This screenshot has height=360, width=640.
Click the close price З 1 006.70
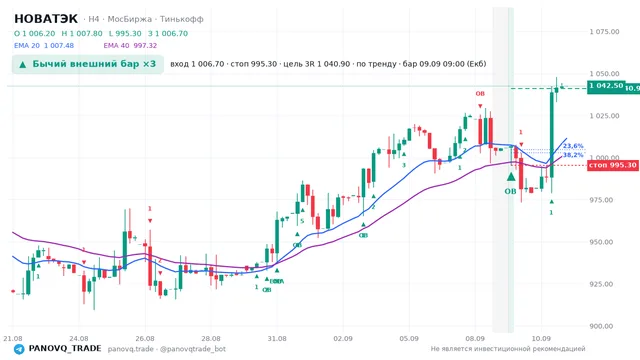(168, 33)
